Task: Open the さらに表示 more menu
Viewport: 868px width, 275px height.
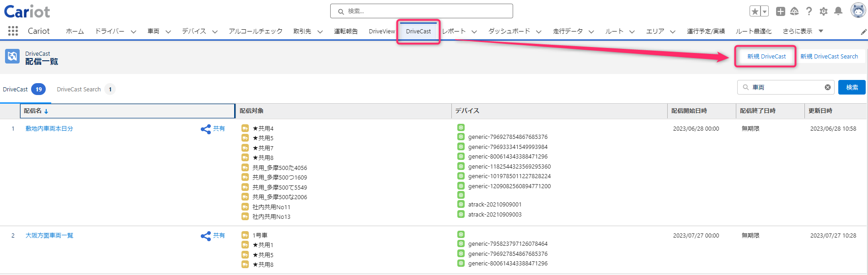Action: coord(803,31)
